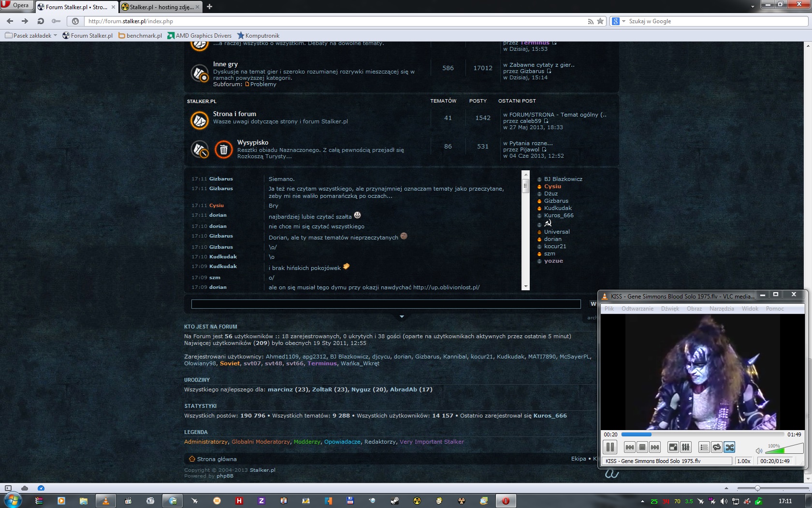Skip to previous track in VLC
Screen dimensions: 812x508
pyautogui.click(x=629, y=447)
